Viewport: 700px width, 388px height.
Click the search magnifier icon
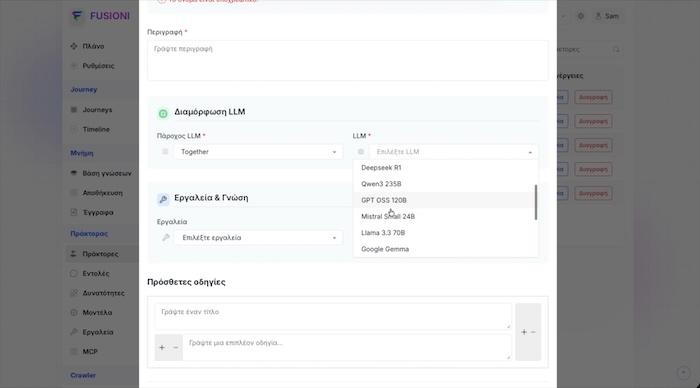(616, 49)
